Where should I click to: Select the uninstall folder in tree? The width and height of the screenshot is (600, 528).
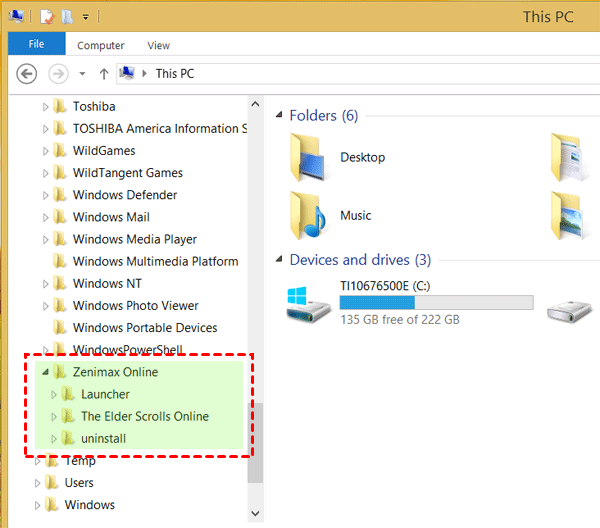[x=103, y=438]
